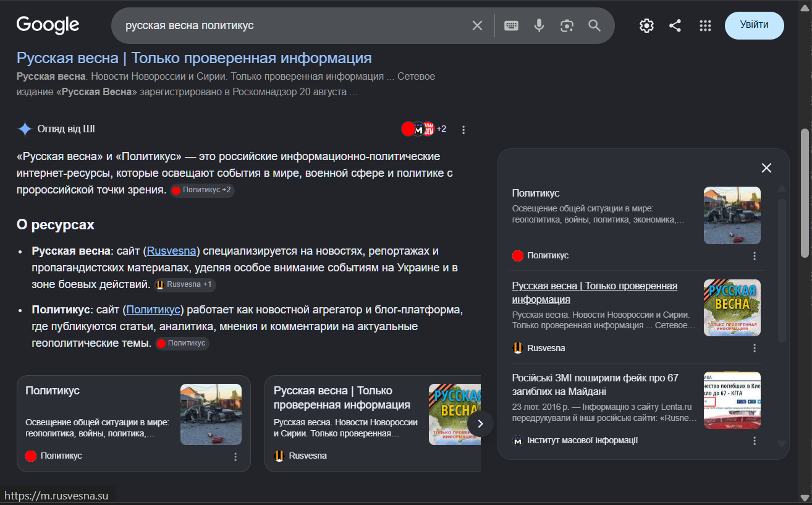Open 'Русская весна | Только проверенная информация' in side panel

(x=594, y=292)
